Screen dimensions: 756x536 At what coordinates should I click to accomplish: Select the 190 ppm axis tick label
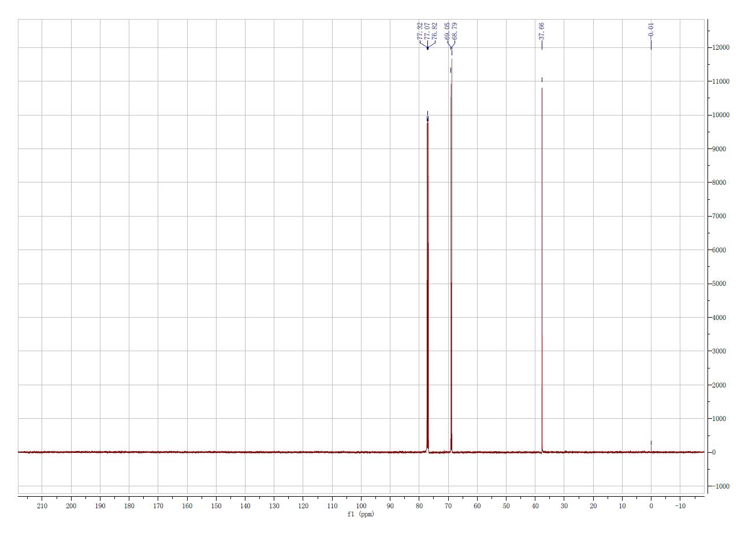click(x=100, y=507)
